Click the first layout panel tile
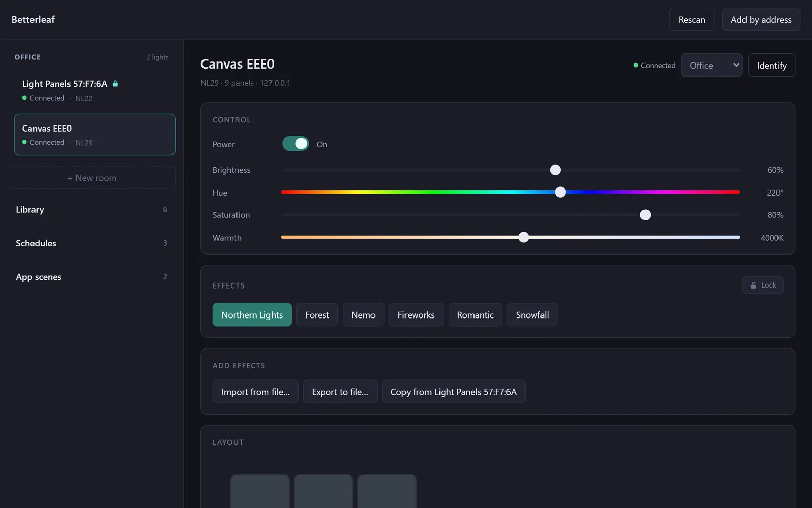The height and width of the screenshot is (508, 812). [x=260, y=491]
